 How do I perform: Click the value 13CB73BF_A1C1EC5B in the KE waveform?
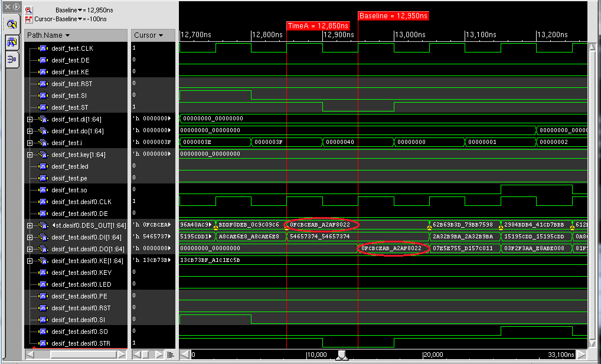pyautogui.click(x=210, y=260)
